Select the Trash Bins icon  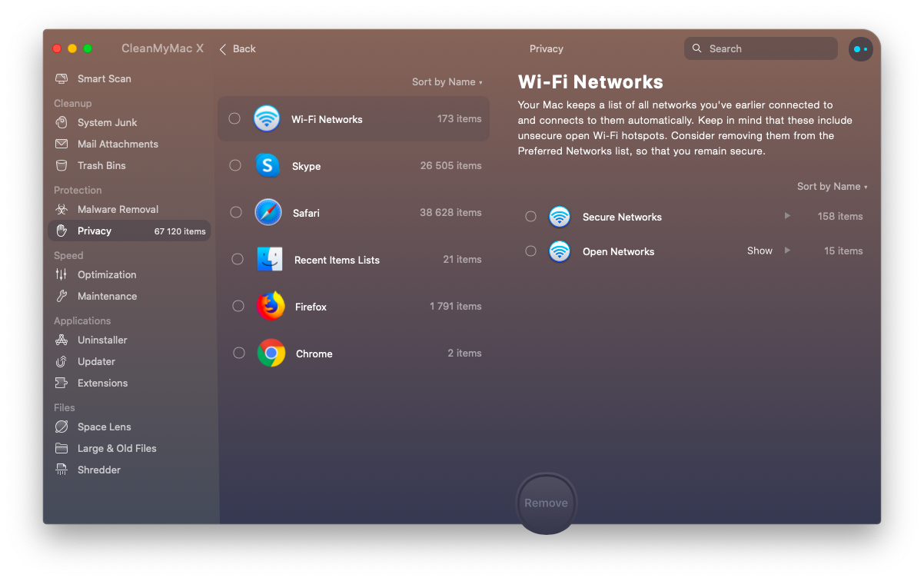[61, 165]
